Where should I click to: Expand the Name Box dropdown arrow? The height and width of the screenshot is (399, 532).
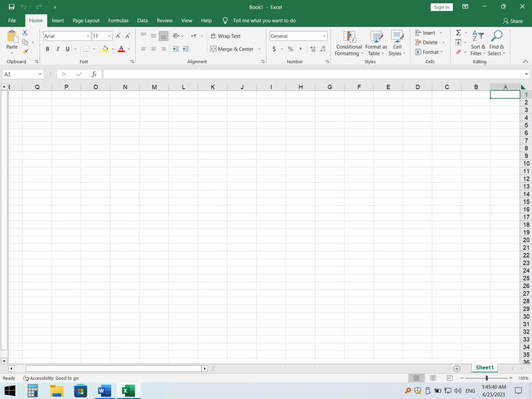coord(40,74)
